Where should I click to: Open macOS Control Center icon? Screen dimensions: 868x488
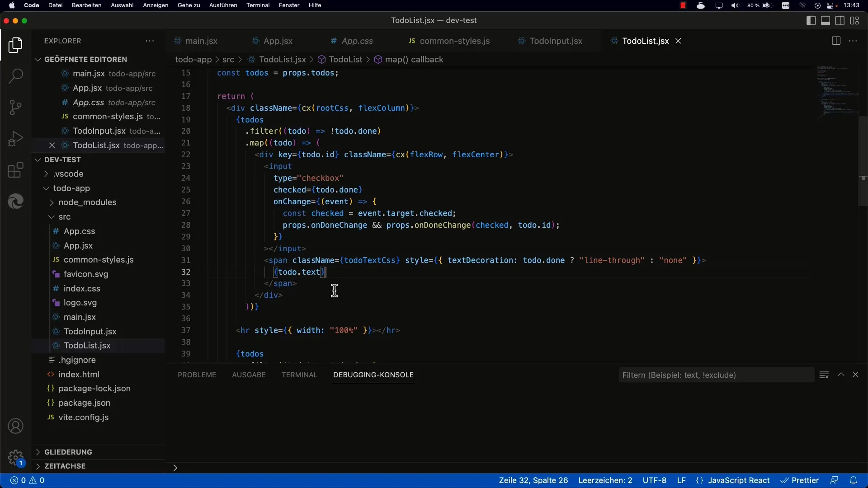[830, 5]
